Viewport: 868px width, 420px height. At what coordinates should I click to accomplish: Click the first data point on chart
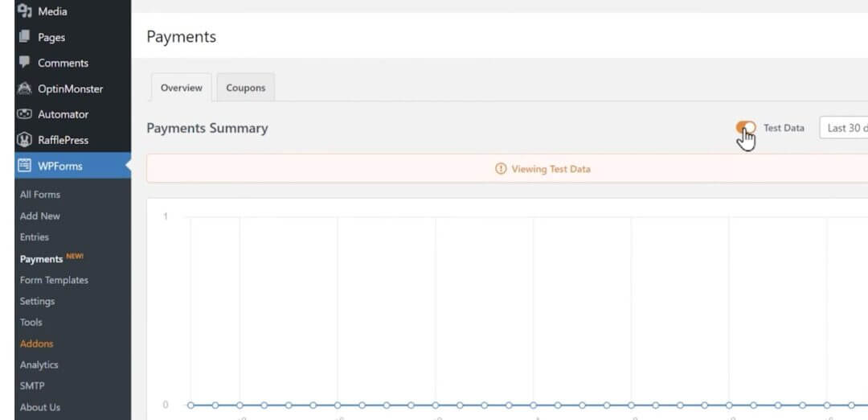pos(190,405)
